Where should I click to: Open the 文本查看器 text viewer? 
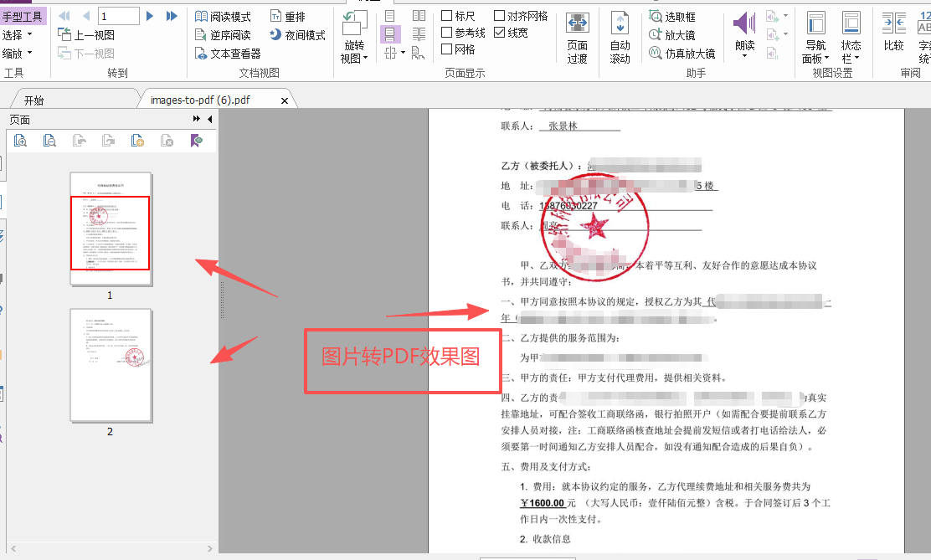coord(228,54)
